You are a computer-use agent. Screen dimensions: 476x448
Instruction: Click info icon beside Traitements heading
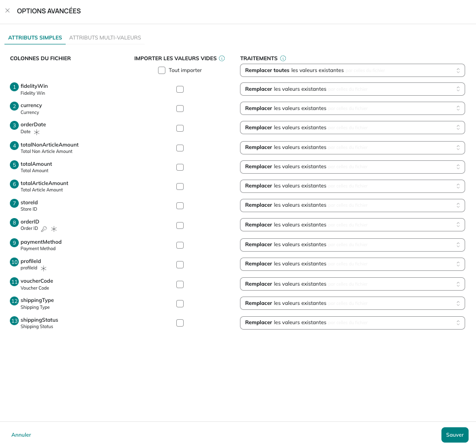tap(283, 58)
